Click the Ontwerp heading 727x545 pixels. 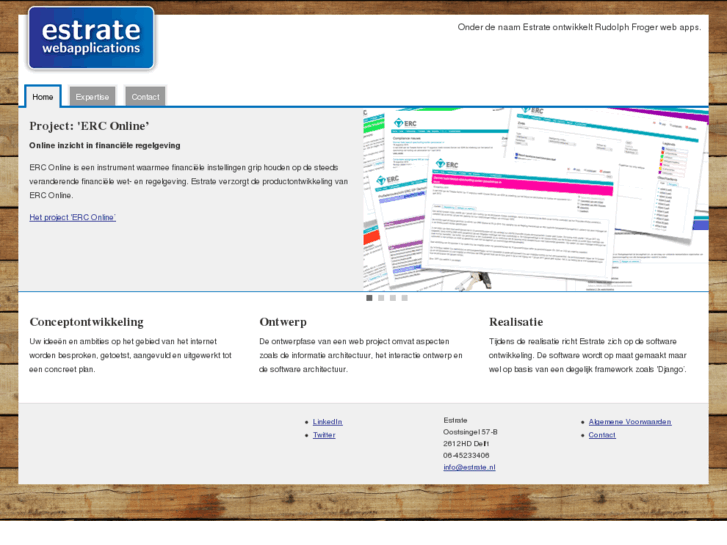(x=283, y=322)
